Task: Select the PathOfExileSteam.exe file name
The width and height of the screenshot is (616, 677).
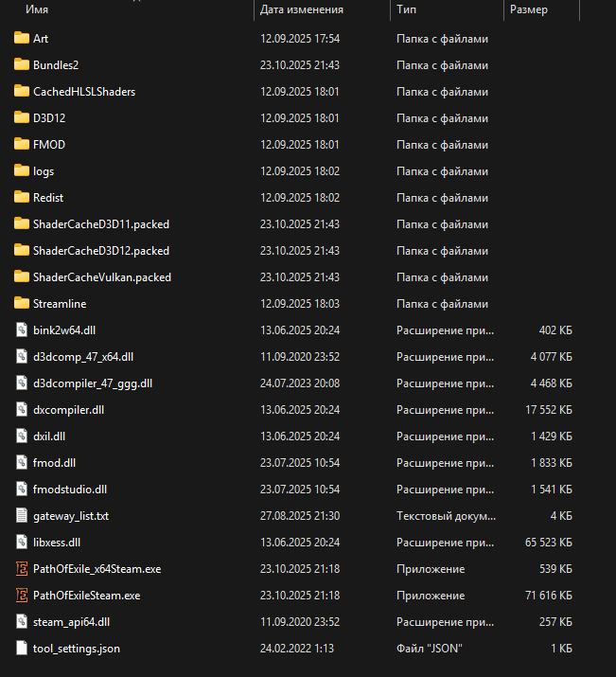Action: tap(87, 596)
